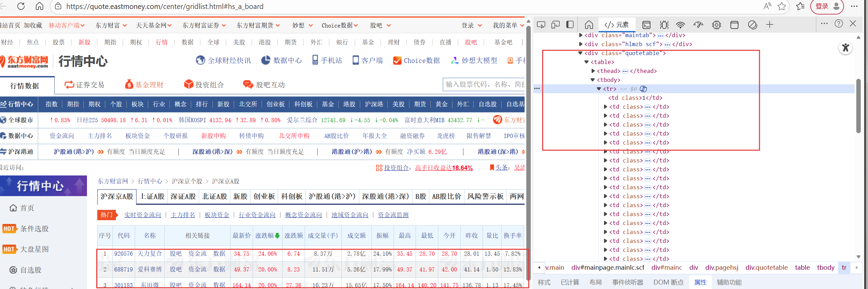Viewport: 868px width, 289px height.
Task: Click the accessibility figure badge in DOM tree
Action: click(x=846, y=47)
